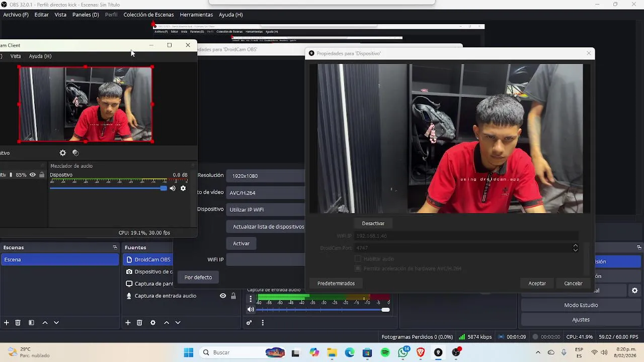This screenshot has width=644, height=362.
Task: Check Habilitar audio checkbox
Action: tap(358, 259)
